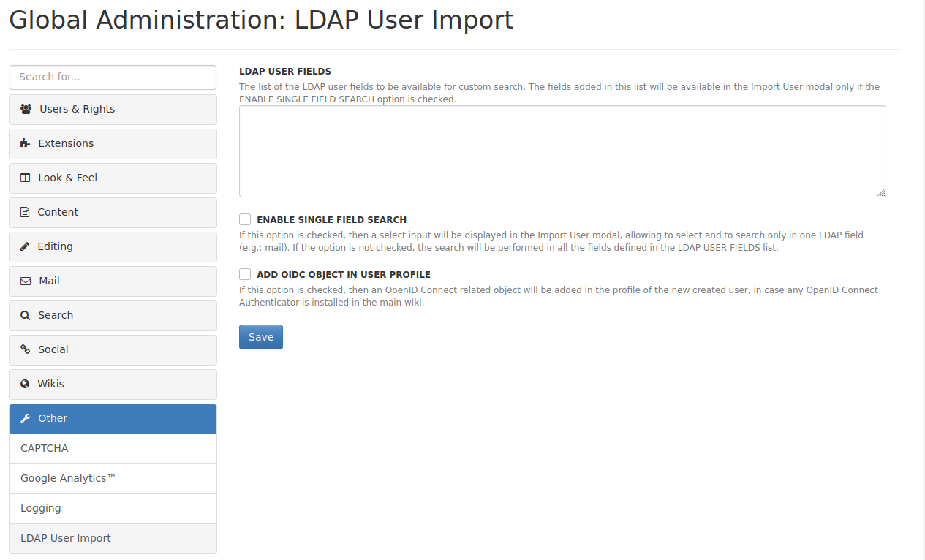Viewport: 925px width, 560px height.
Task: Click the Editing pencil icon
Action: click(x=25, y=246)
